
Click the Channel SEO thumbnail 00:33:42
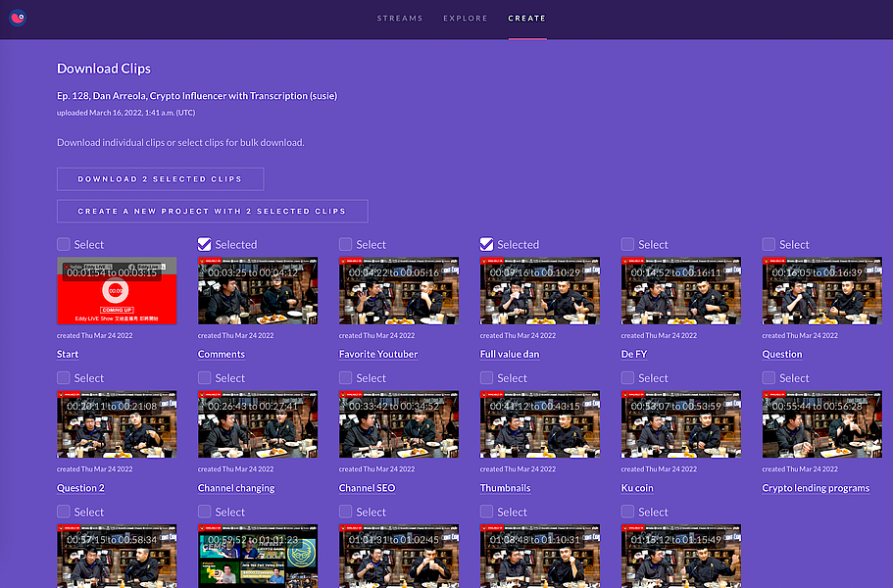[x=399, y=424]
